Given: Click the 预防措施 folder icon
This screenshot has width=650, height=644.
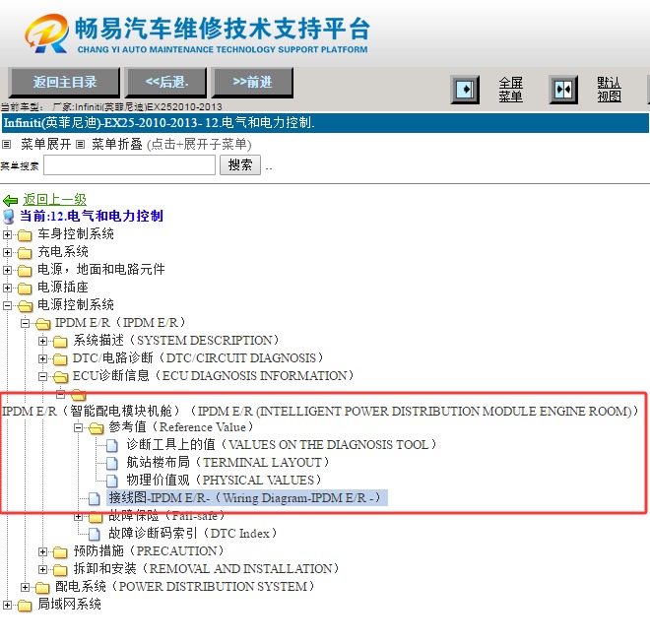Looking at the screenshot, I should (x=60, y=552).
